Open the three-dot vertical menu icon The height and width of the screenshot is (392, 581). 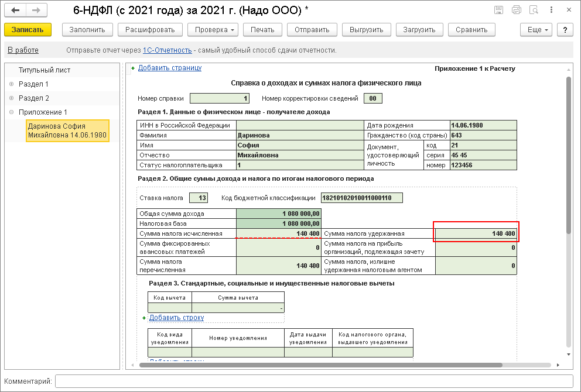[551, 10]
